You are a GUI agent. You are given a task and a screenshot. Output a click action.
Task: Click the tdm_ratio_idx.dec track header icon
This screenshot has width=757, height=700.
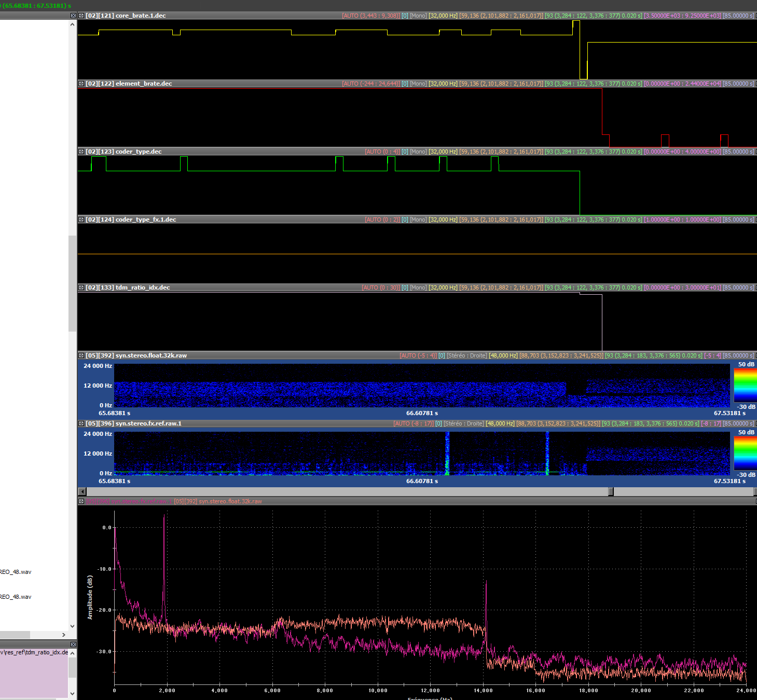click(x=81, y=287)
